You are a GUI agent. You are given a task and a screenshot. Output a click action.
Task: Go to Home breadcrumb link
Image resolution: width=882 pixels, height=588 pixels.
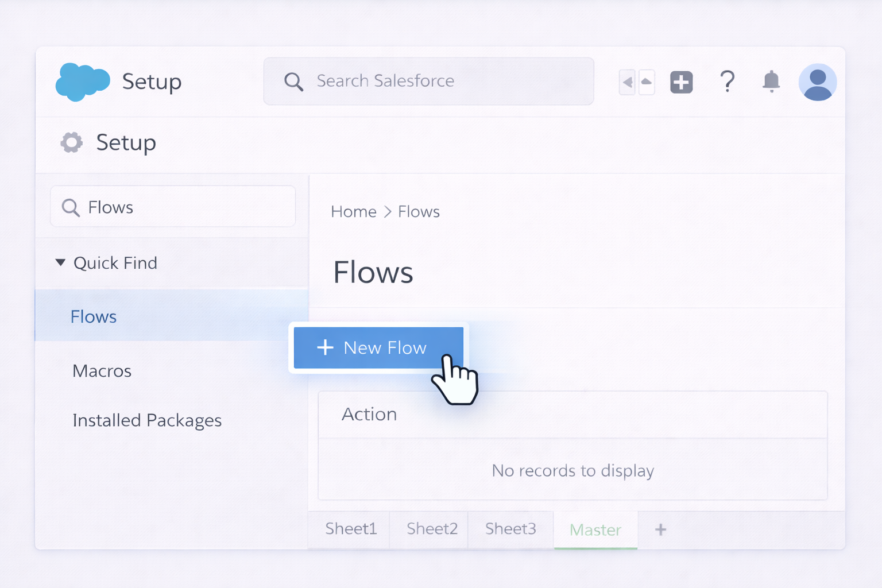[354, 212]
